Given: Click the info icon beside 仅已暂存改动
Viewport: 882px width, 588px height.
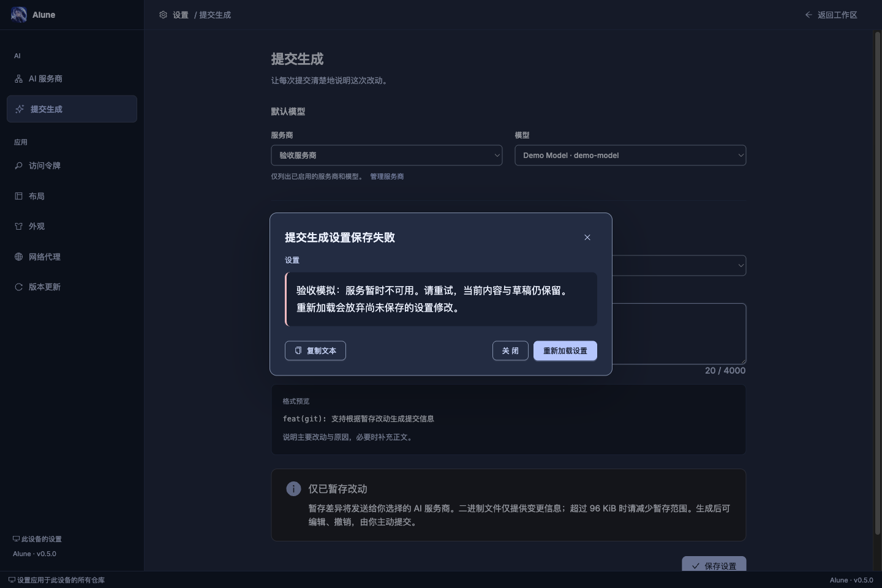Looking at the screenshot, I should [x=293, y=488].
